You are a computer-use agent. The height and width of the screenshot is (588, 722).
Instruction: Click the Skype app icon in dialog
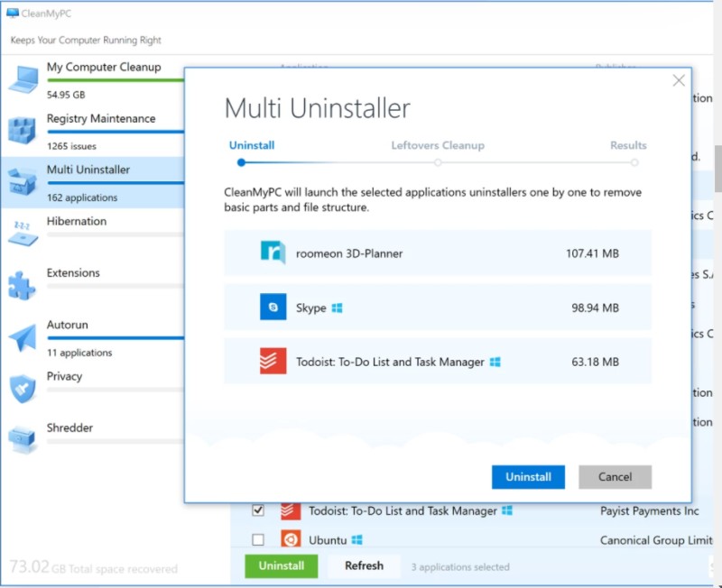(x=273, y=307)
